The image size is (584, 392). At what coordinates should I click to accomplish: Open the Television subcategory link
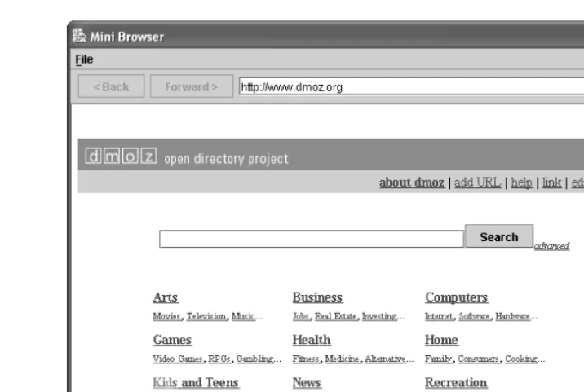point(206,316)
